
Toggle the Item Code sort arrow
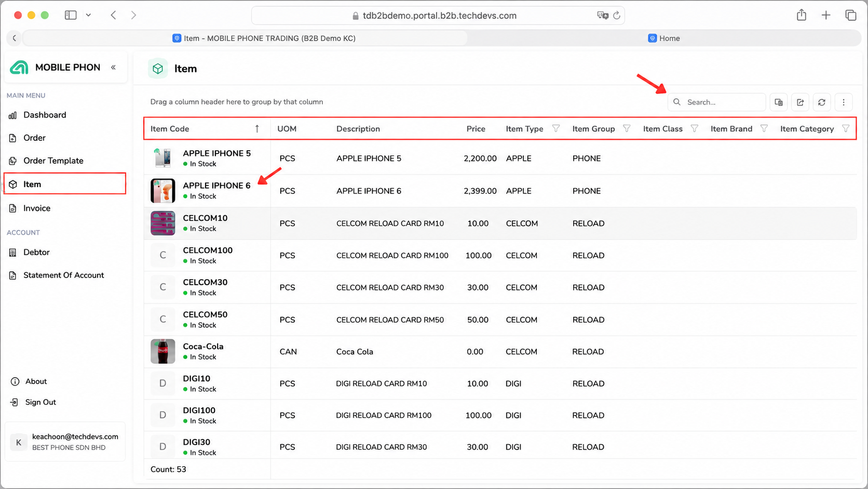[x=257, y=129]
